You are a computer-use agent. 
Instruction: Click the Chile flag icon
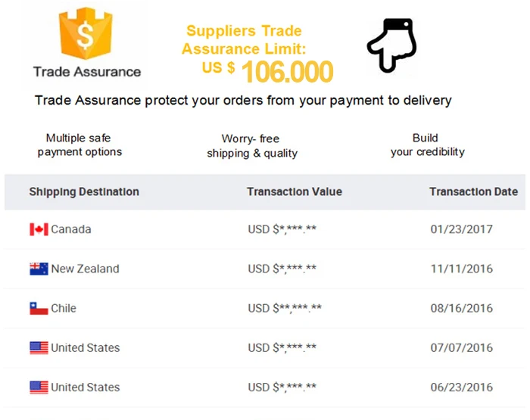click(x=39, y=308)
